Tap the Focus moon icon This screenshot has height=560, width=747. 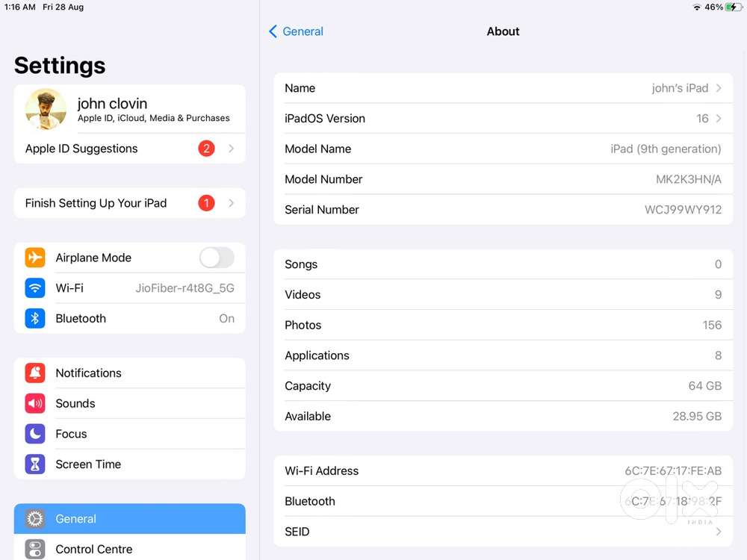[x=35, y=434]
